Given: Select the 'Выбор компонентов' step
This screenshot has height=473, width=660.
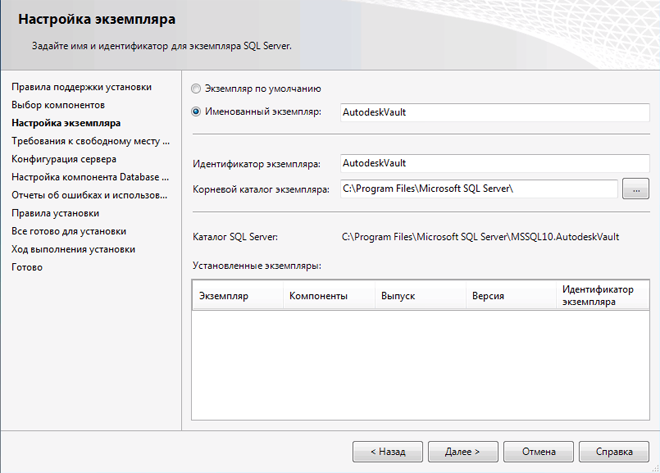Looking at the screenshot, I should tap(58, 105).
